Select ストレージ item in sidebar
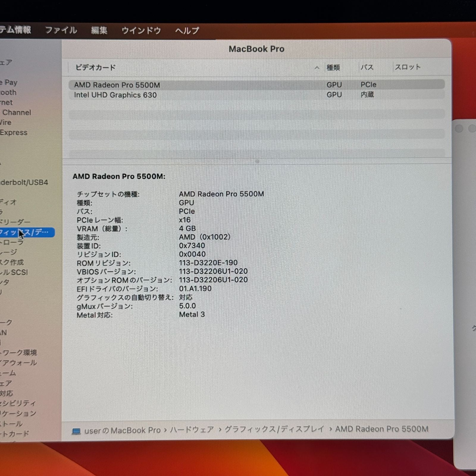This screenshot has height=476, width=476. click(9, 252)
